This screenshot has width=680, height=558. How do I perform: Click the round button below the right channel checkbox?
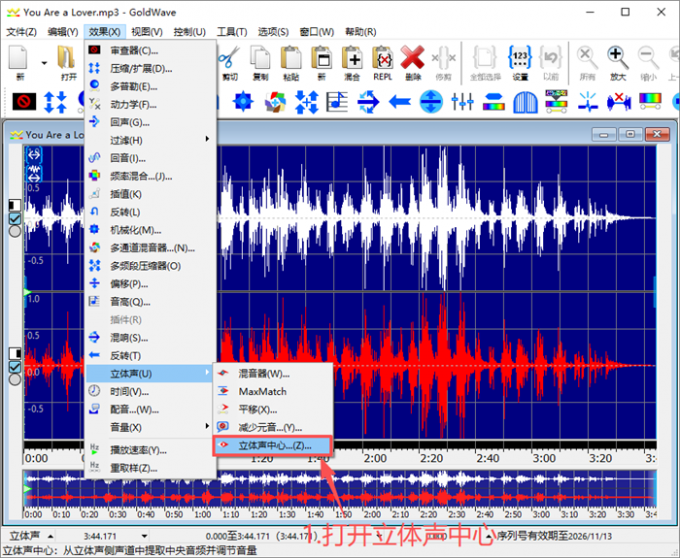pyautogui.click(x=15, y=379)
